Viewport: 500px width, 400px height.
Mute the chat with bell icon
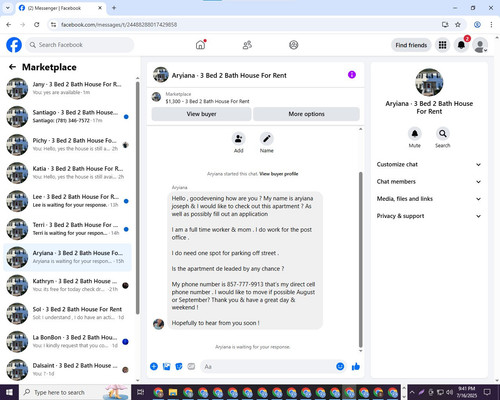click(414, 134)
